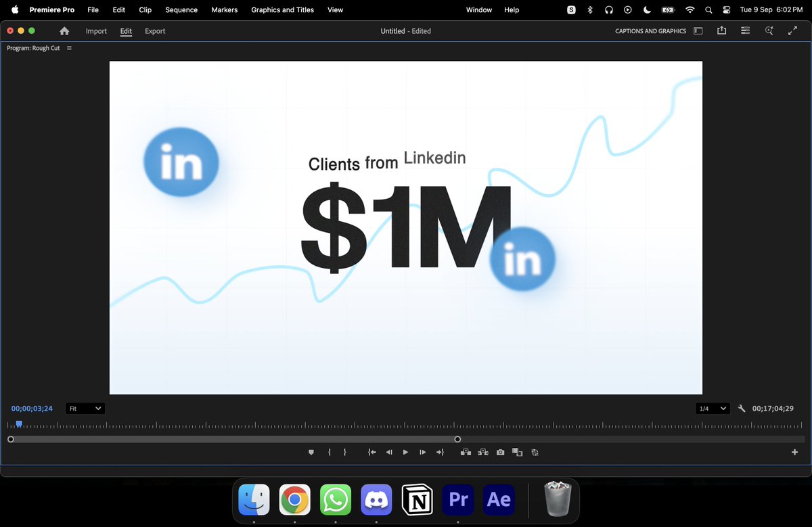Open the Premiere Pro application menu

[51, 10]
